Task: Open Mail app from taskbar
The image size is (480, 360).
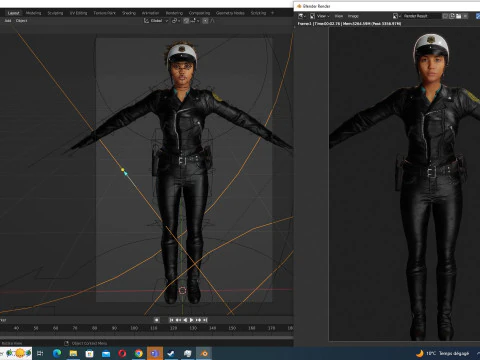Action: click(x=106, y=353)
